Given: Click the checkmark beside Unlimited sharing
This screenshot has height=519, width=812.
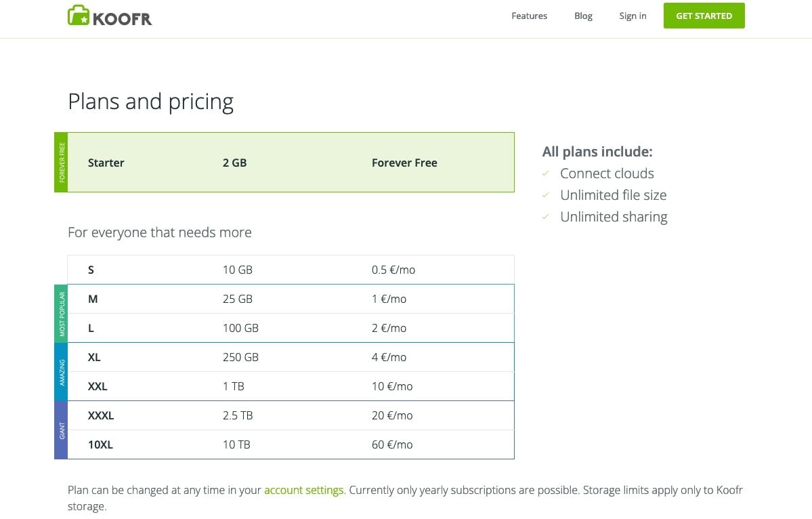Looking at the screenshot, I should [546, 217].
